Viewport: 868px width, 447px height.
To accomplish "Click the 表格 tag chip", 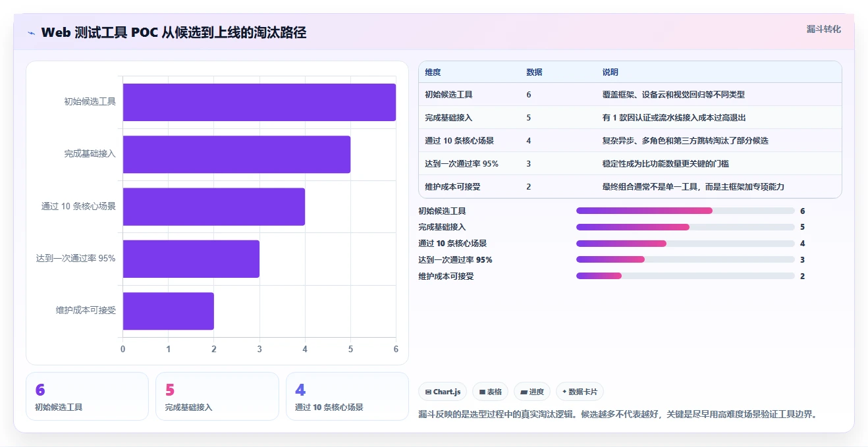I will point(490,392).
